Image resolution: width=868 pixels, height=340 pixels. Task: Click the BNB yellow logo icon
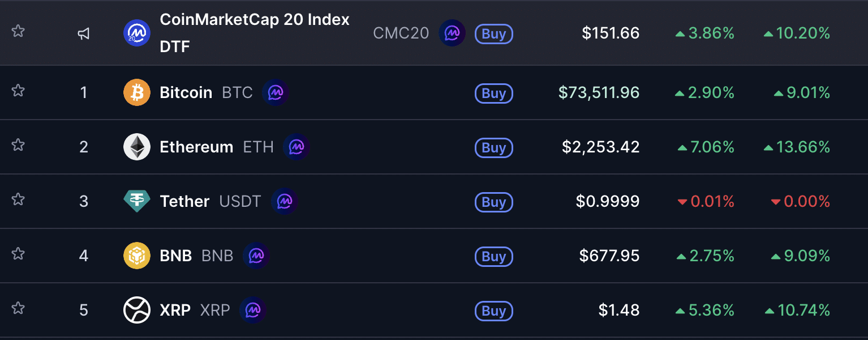click(137, 256)
